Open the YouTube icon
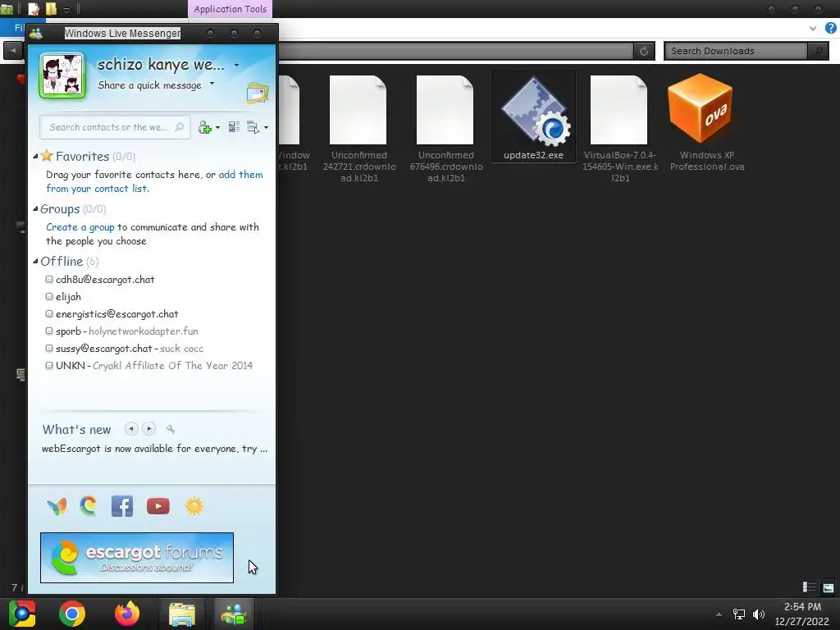This screenshot has width=840, height=630. click(158, 506)
